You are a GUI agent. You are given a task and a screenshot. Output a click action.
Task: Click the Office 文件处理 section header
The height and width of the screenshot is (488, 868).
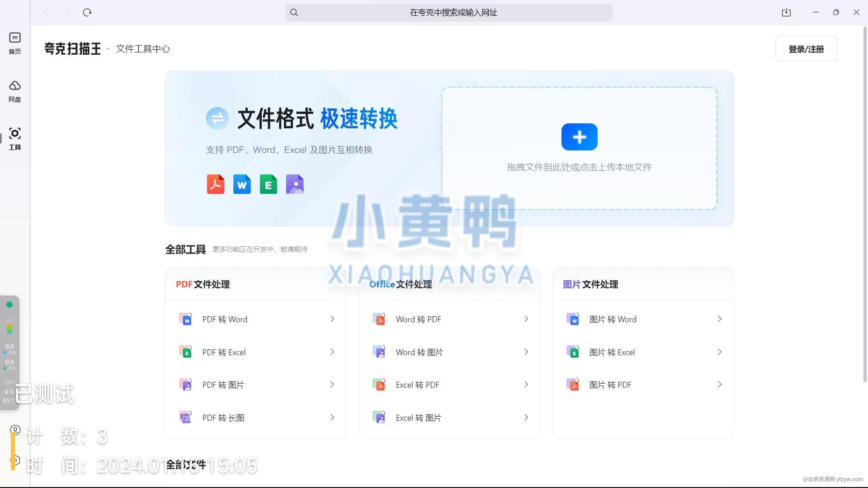[401, 284]
